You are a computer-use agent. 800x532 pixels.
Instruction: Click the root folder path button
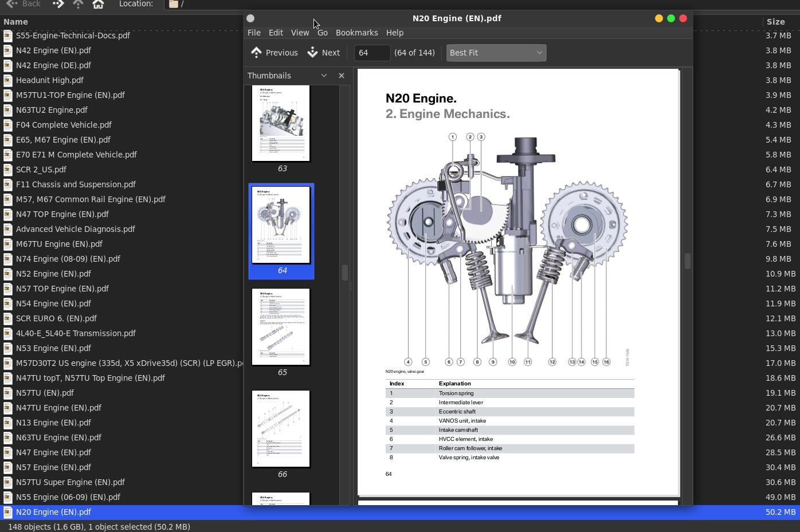click(x=177, y=4)
